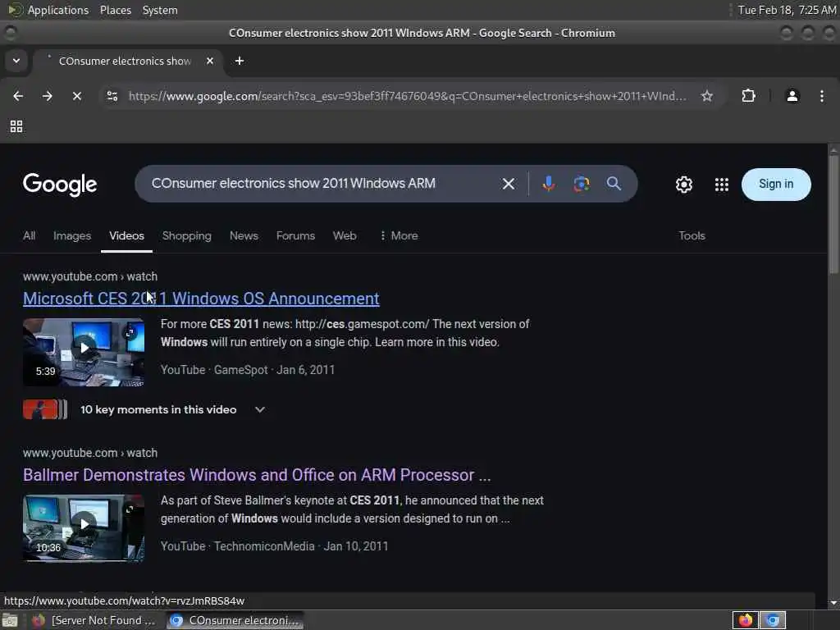Open the Google apps grid

coord(722,185)
